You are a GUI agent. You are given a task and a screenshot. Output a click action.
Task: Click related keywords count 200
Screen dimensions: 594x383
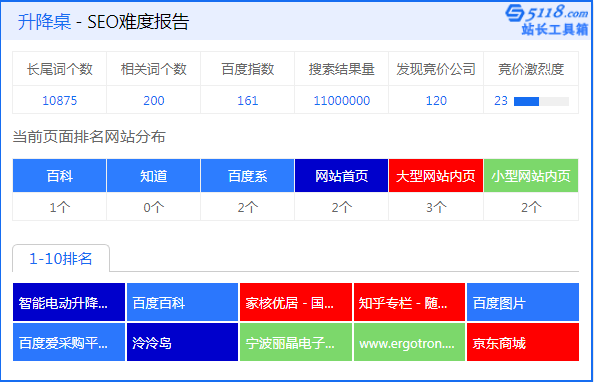[x=154, y=101]
